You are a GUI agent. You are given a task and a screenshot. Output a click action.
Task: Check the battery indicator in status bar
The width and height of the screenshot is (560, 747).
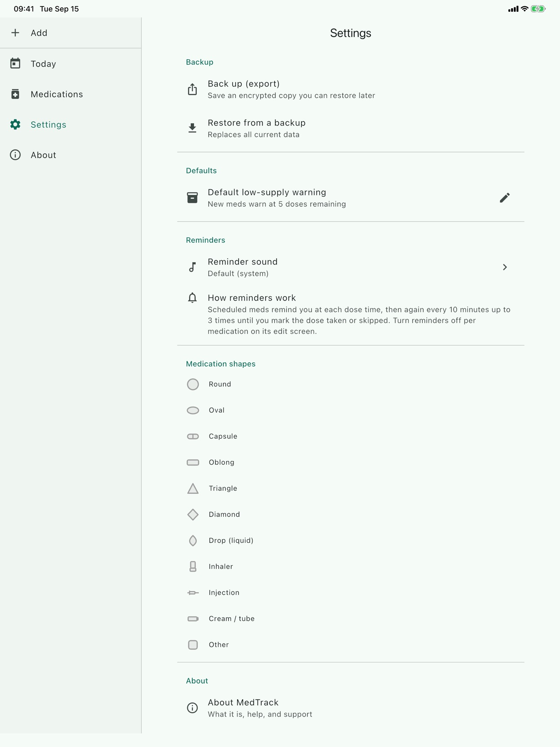(538, 9)
